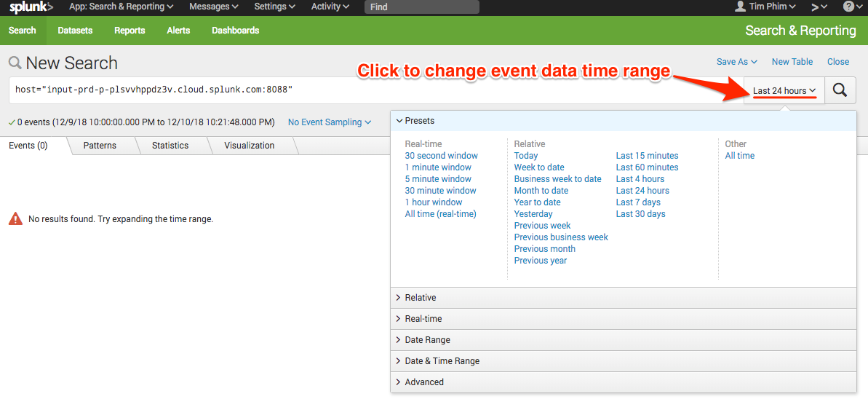Screen dimensions: 868x399
Task: Go to the Alerts nav item
Action: (x=178, y=31)
